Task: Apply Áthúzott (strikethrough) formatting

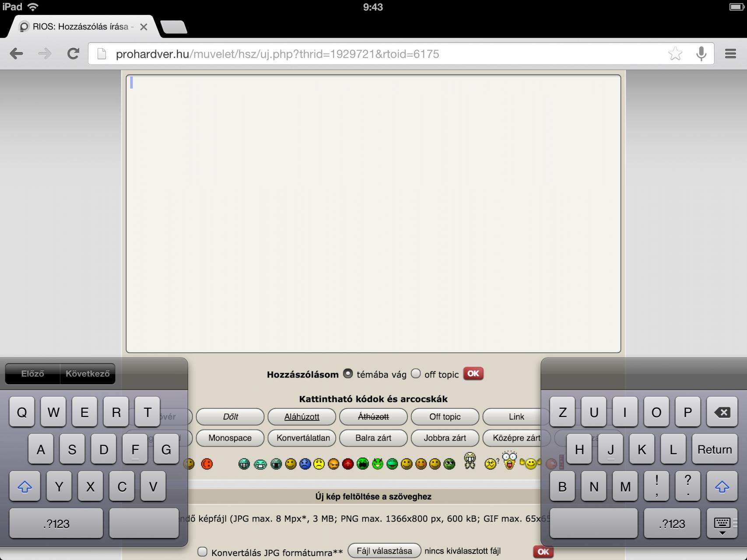Action: point(373,416)
